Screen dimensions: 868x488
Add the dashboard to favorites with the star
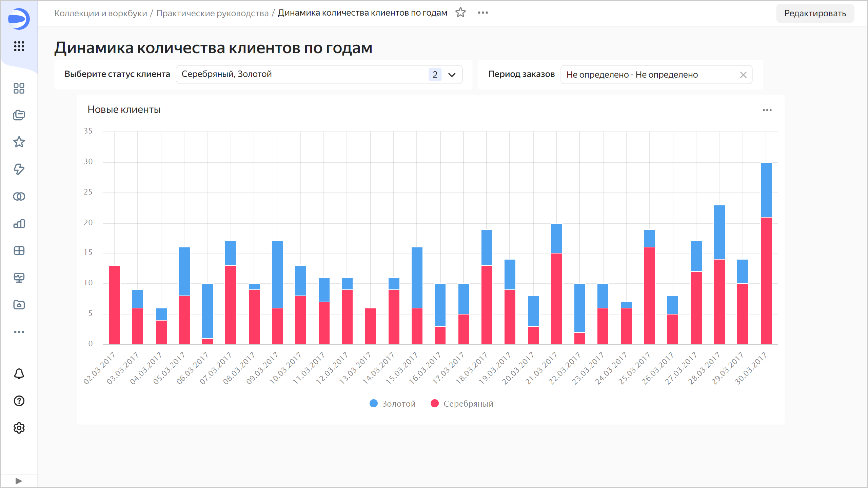[460, 13]
